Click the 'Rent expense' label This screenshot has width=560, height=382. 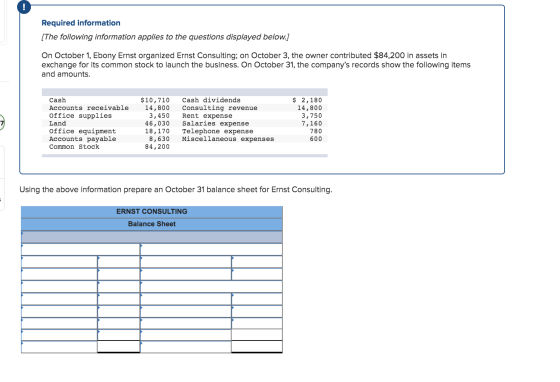point(207,116)
